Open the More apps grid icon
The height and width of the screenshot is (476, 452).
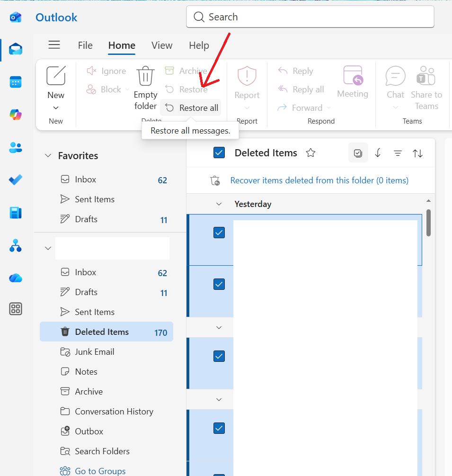pyautogui.click(x=16, y=309)
